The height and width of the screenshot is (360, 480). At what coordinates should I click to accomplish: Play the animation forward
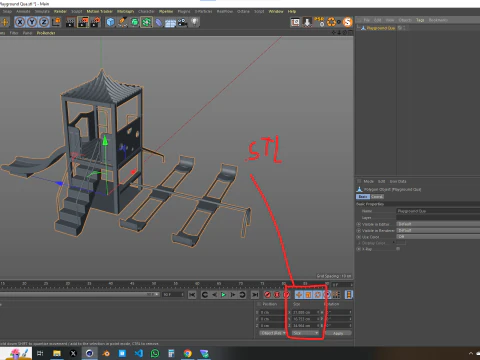coord(223,295)
